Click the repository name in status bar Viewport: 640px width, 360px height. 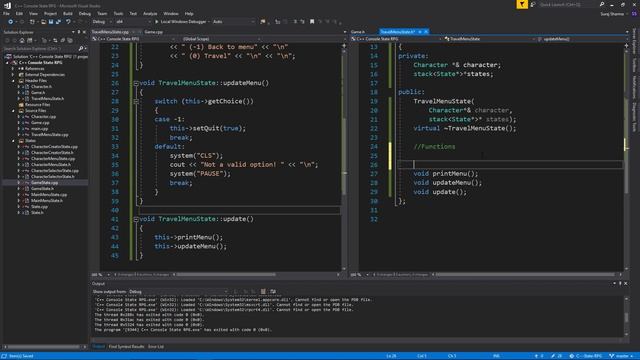(x=585, y=356)
